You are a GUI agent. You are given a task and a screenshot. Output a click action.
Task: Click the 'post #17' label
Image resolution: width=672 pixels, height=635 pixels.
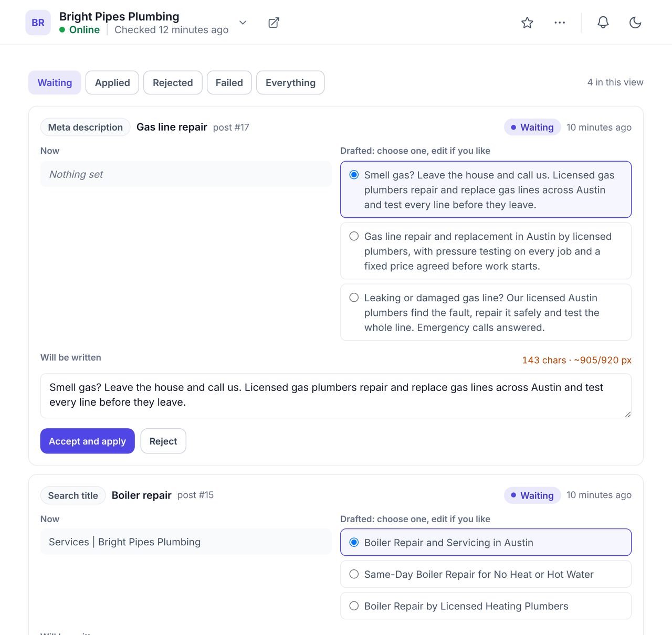[x=231, y=128]
